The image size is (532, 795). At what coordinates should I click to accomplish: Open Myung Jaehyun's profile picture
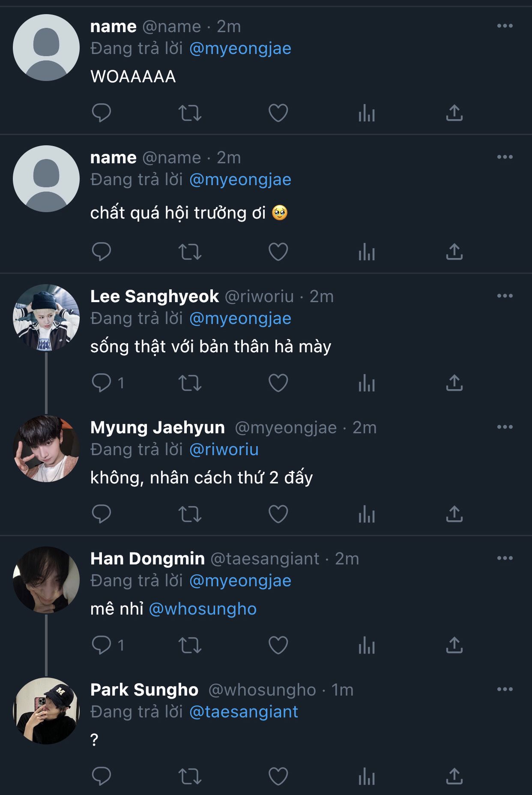click(46, 449)
